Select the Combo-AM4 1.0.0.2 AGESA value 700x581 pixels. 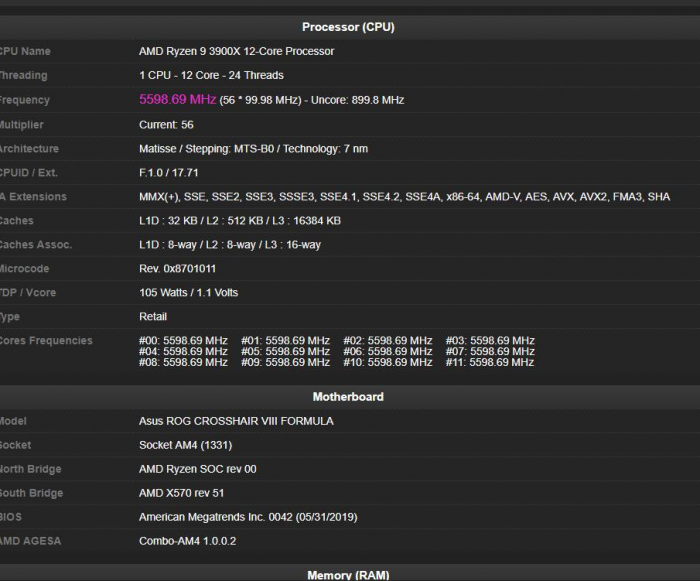pyautogui.click(x=187, y=541)
